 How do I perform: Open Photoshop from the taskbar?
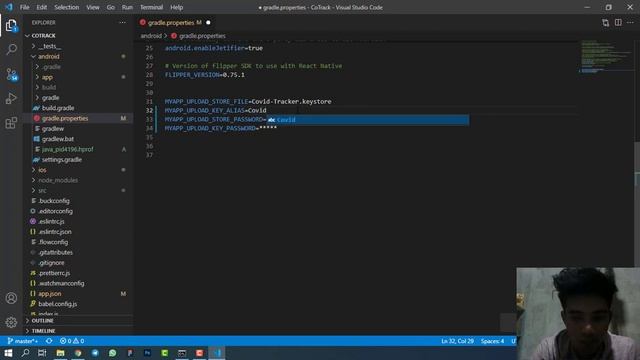147,353
